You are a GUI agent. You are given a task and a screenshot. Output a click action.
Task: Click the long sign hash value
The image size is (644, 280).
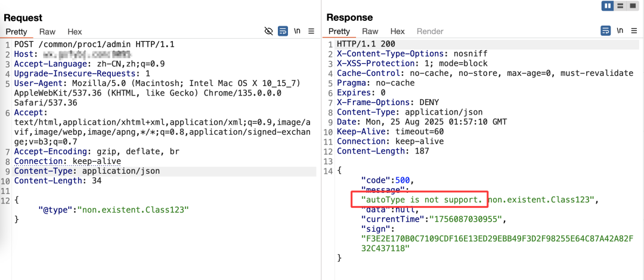[x=497, y=244]
